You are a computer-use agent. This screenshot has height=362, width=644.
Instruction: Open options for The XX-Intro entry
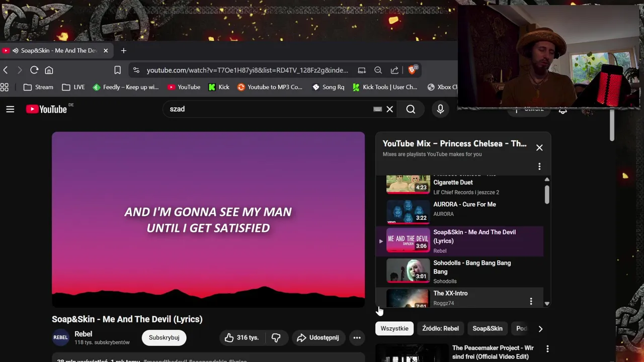click(531, 301)
